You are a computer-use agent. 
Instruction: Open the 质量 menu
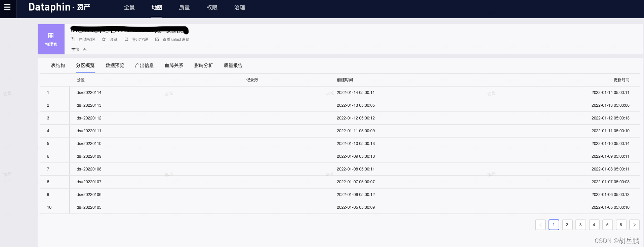[184, 7]
